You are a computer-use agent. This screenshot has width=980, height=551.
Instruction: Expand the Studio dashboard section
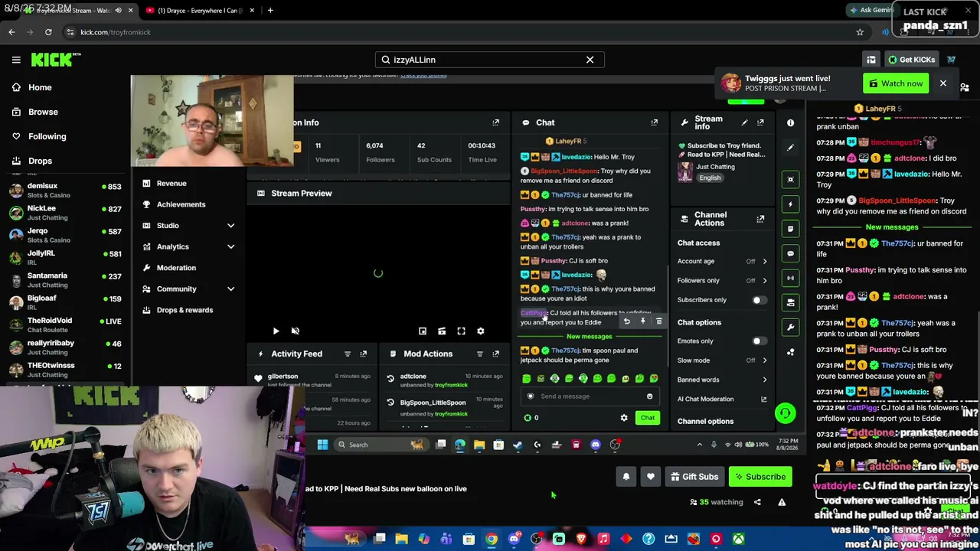point(188,226)
